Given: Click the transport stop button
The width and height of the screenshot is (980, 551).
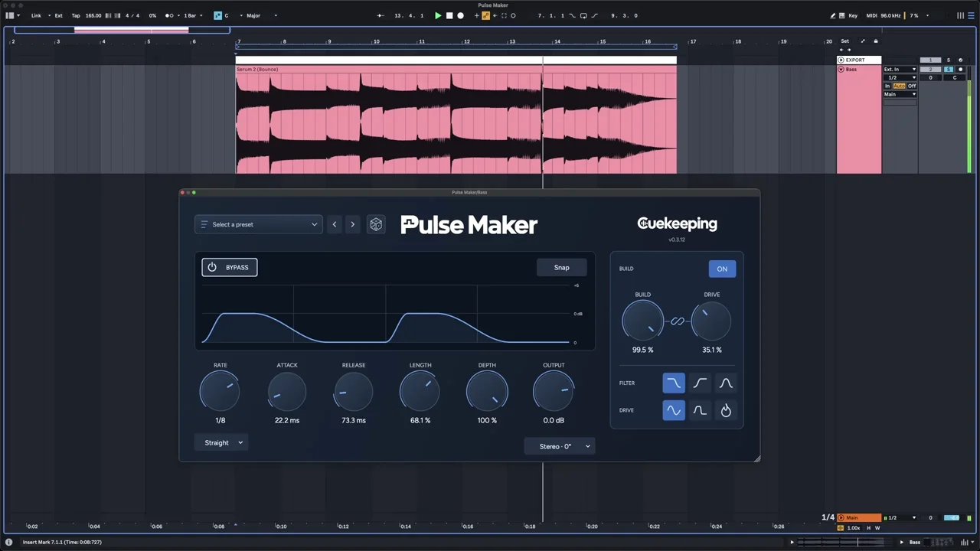Looking at the screenshot, I should [449, 15].
